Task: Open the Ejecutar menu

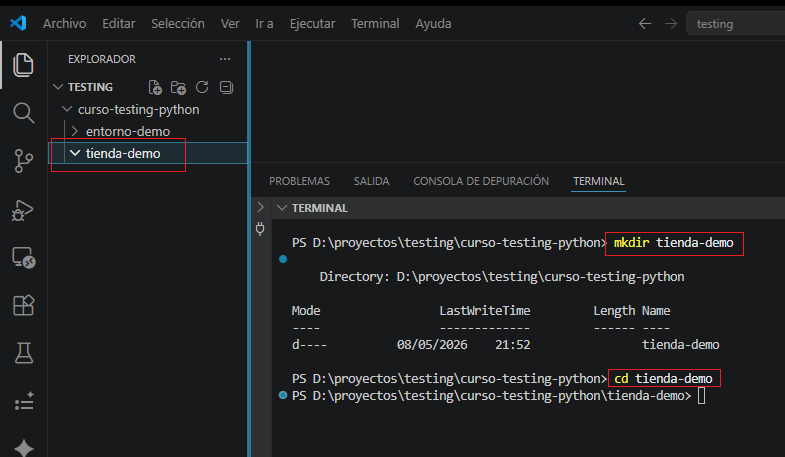Action: [x=312, y=24]
